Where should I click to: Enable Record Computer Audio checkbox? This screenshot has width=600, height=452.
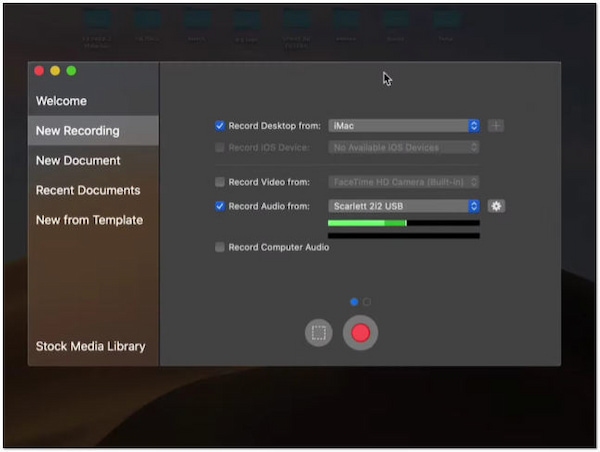(220, 247)
